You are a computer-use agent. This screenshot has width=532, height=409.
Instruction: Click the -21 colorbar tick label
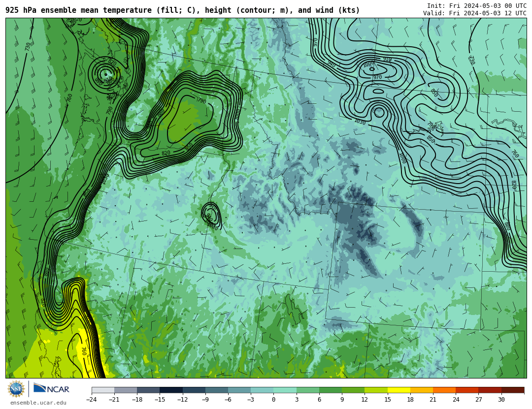pos(114,400)
